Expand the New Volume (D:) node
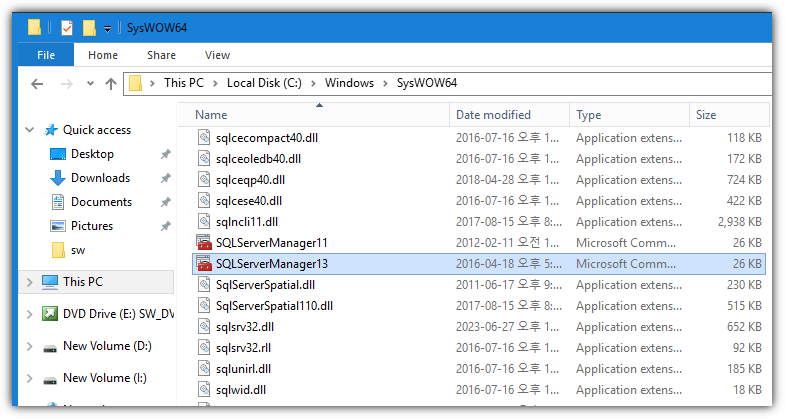 (x=30, y=346)
